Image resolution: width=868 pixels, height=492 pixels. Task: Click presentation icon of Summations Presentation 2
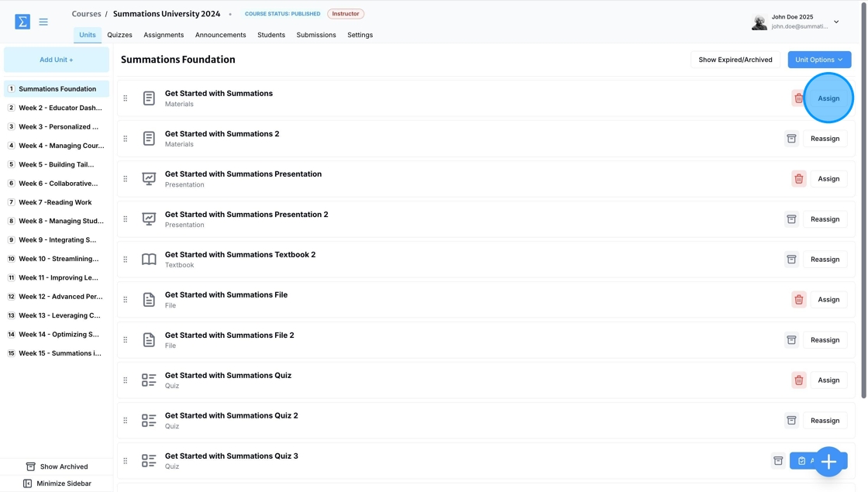(x=149, y=218)
